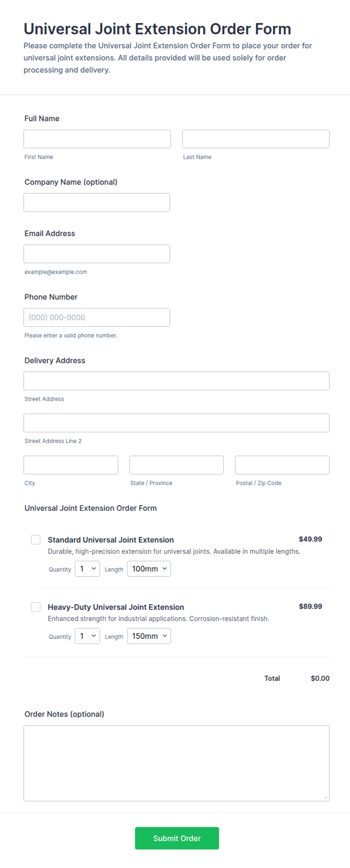The height and width of the screenshot is (868, 350).
Task: Focus the Street Address Line 2 field
Action: point(177,423)
